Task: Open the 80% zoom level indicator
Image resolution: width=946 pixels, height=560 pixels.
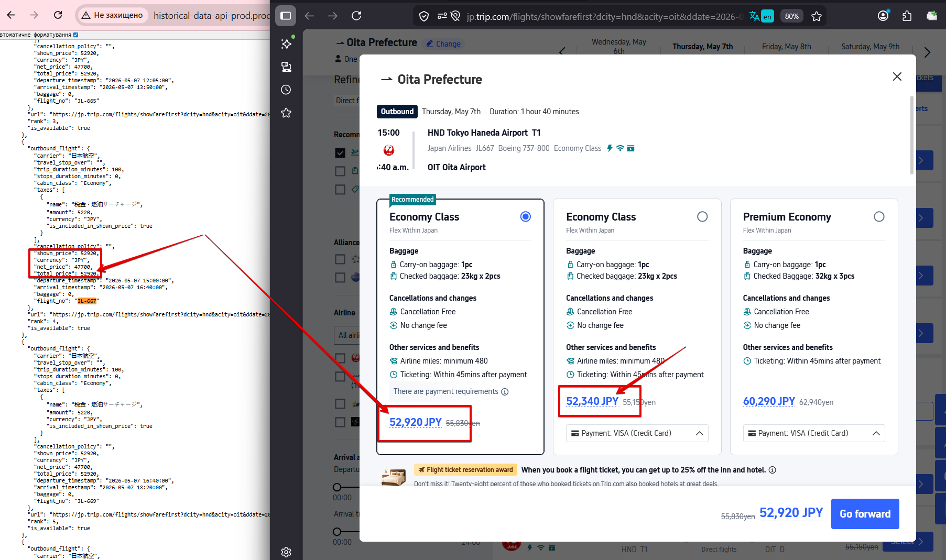Action: (x=791, y=16)
